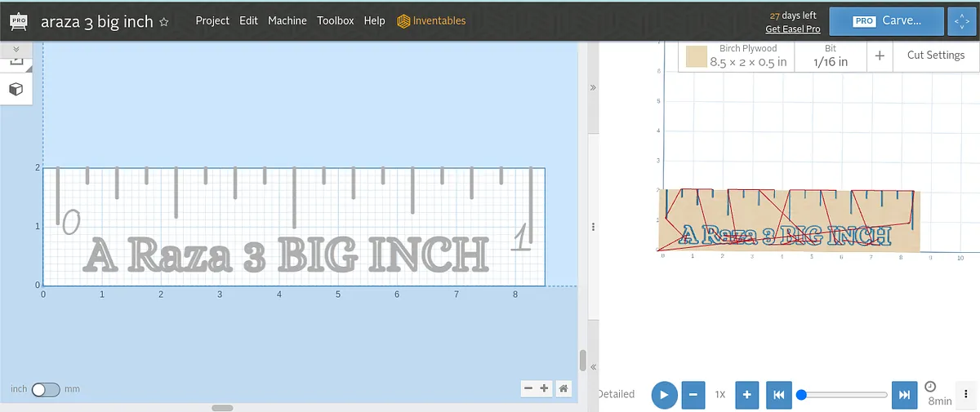The image size is (980, 412).
Task: Zoom out the design canvas
Action: [528, 388]
